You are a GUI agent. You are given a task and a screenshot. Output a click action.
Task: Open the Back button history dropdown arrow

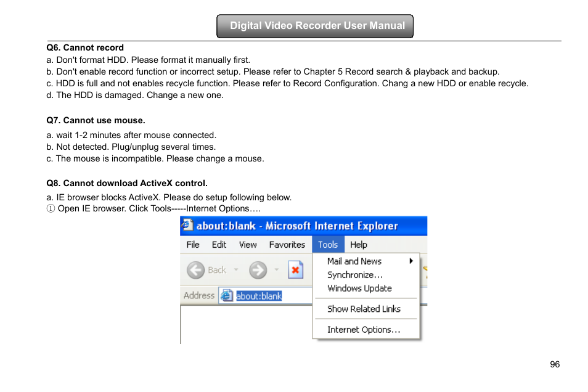click(236, 269)
